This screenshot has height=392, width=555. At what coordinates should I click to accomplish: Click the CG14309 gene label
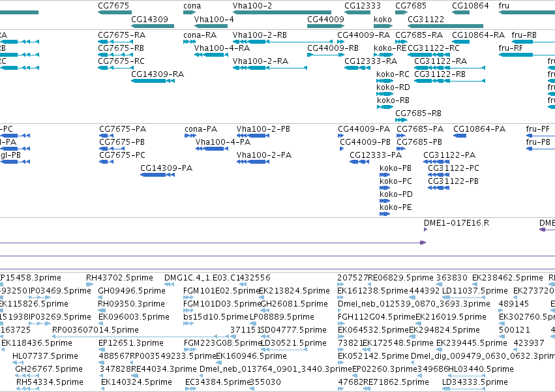(150, 19)
